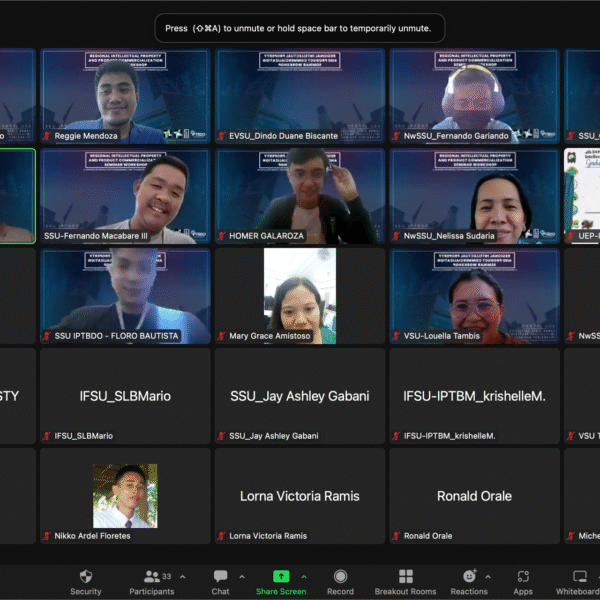Click the Reggie Mendoza name label
Viewport: 600px width, 600px height.
[x=86, y=136]
